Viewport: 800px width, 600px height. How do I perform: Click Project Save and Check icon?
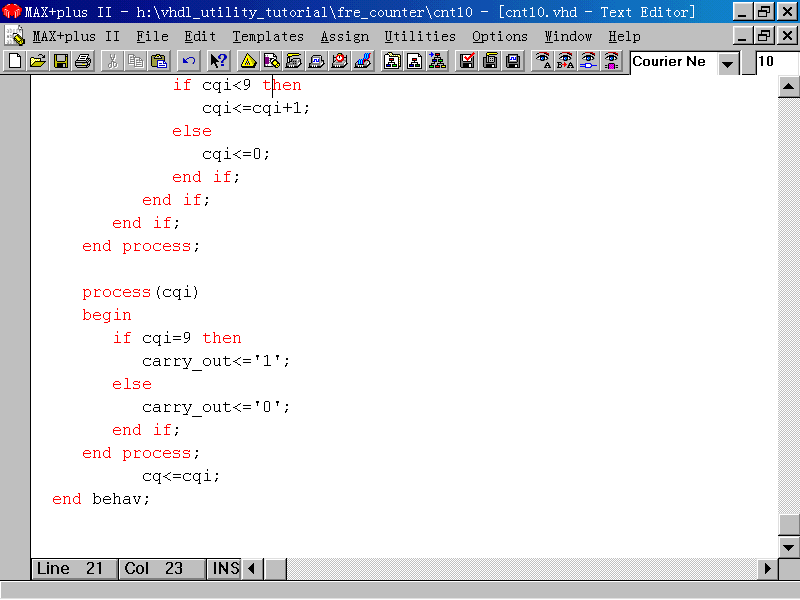(x=467, y=61)
